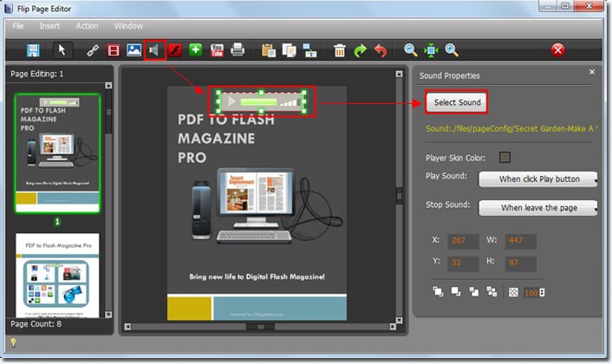Click the sound player's green progress bar
This screenshot has height=364, width=612.
pos(258,101)
